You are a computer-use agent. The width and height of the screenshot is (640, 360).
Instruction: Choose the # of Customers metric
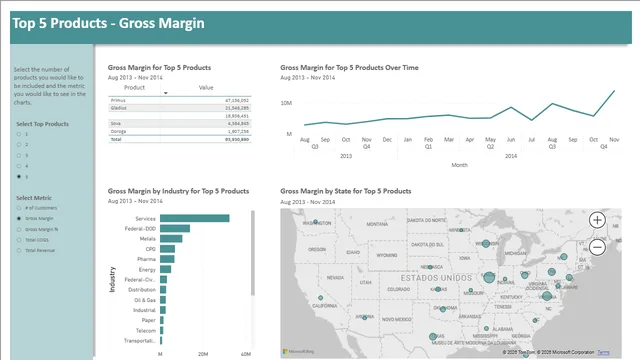coord(19,208)
